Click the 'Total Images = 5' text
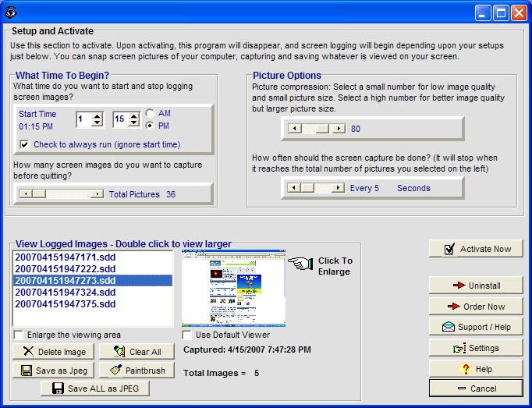Image resolution: width=532 pixels, height=408 pixels. (222, 373)
